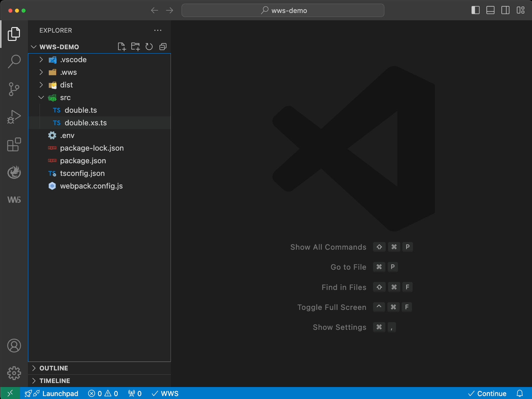Open double.xs.ts file
Image resolution: width=532 pixels, height=399 pixels.
(x=99, y=123)
